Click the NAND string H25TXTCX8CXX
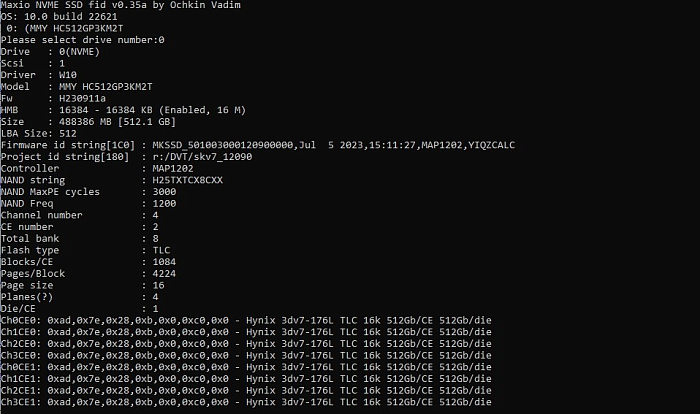This screenshot has width=700, height=414. pos(188,180)
